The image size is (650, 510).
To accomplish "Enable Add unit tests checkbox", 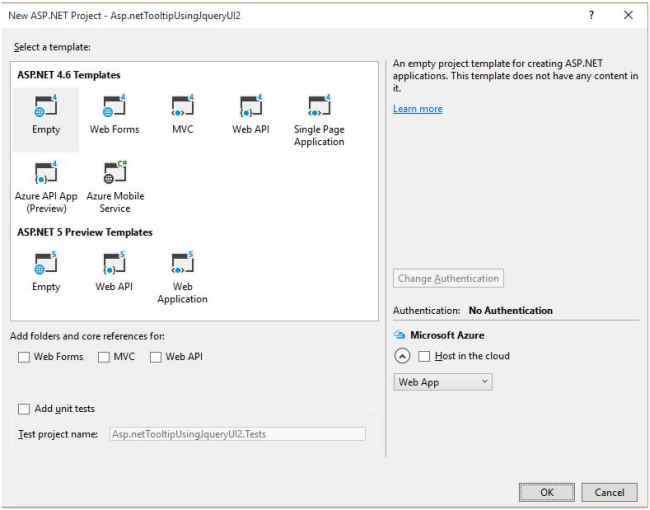I will coord(24,409).
